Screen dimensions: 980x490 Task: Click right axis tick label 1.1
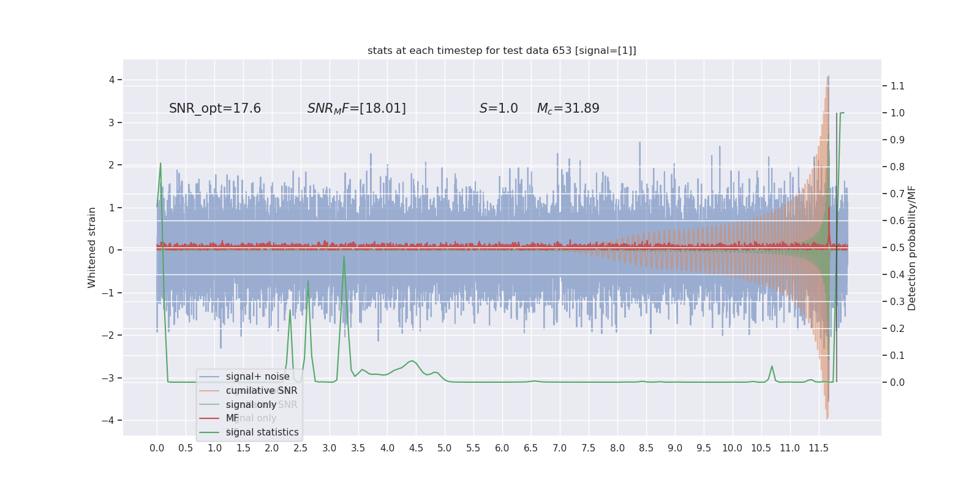tap(897, 86)
